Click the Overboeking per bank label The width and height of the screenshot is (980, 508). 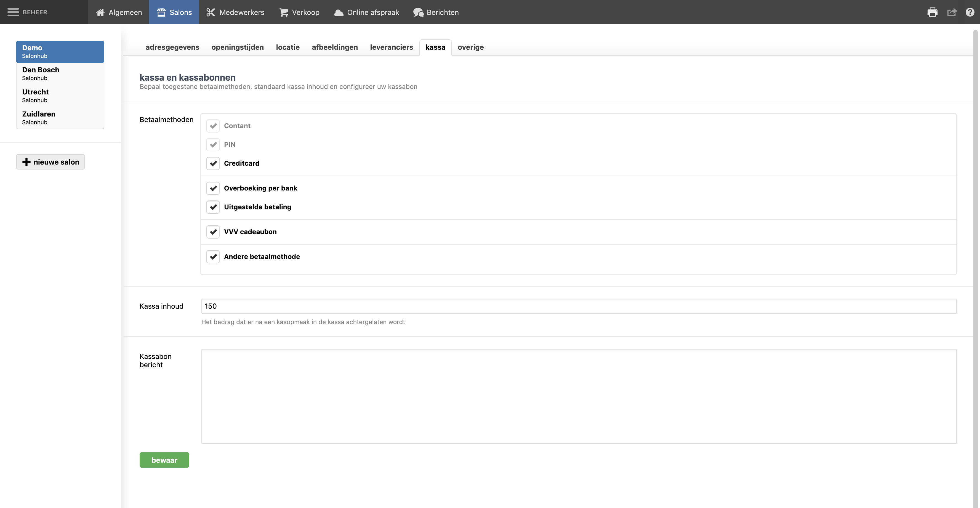click(x=261, y=188)
